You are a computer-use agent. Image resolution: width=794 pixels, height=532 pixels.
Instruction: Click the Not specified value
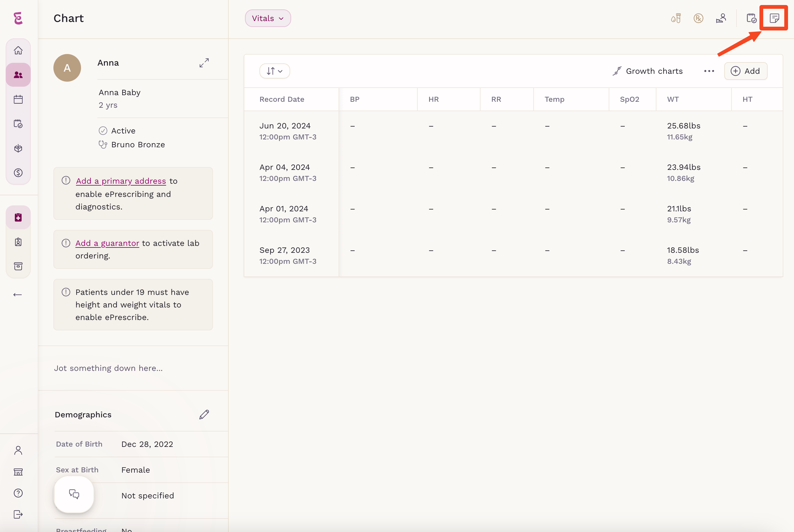click(148, 496)
